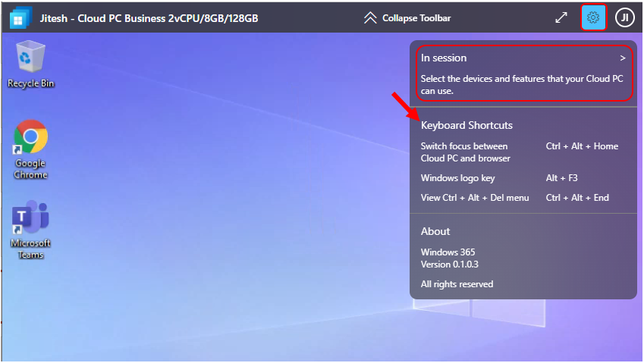Click the full screen expand arrows icon
644x363 pixels.
pos(561,17)
